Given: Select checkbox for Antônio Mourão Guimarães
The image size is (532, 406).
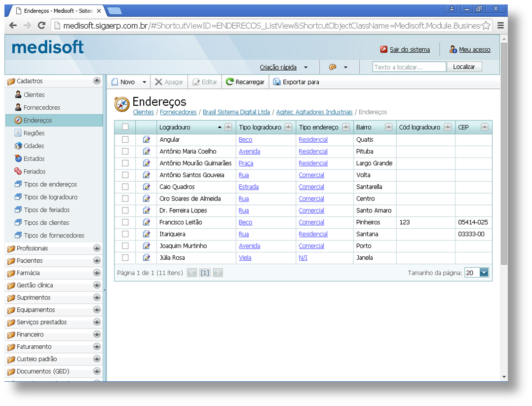Looking at the screenshot, I should pyautogui.click(x=125, y=163).
